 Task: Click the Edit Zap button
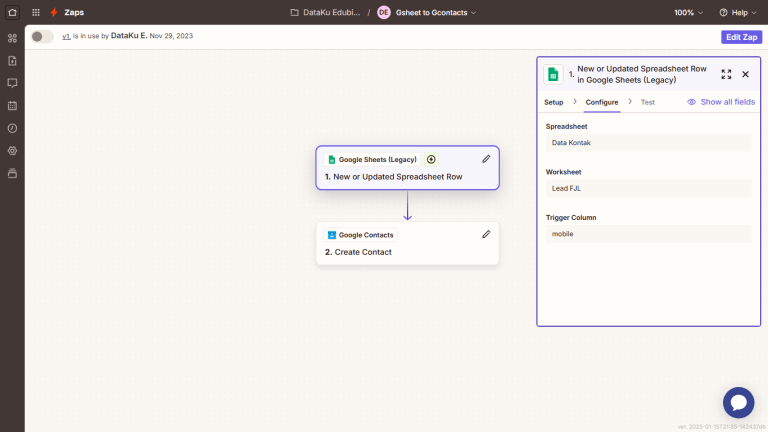click(742, 37)
